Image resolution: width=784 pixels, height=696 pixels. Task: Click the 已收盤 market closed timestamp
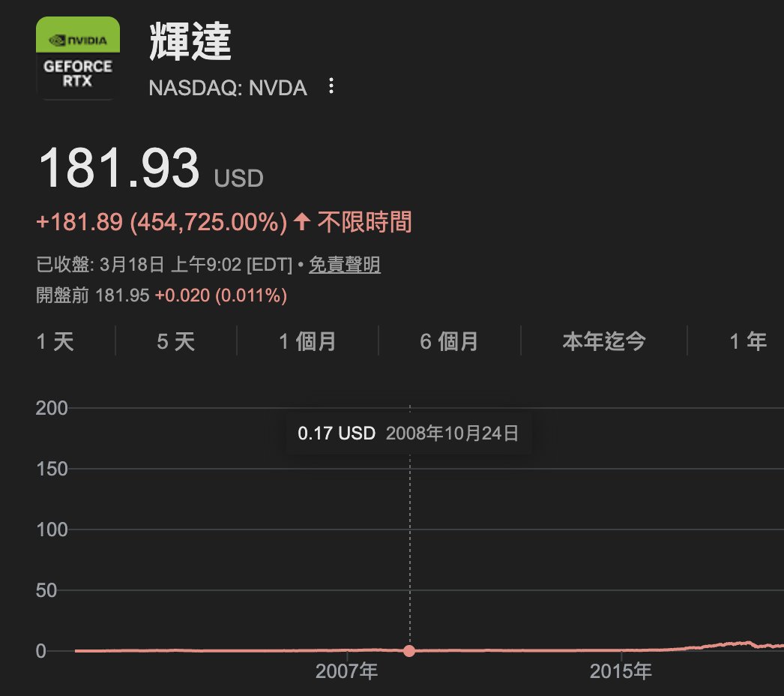click(164, 264)
